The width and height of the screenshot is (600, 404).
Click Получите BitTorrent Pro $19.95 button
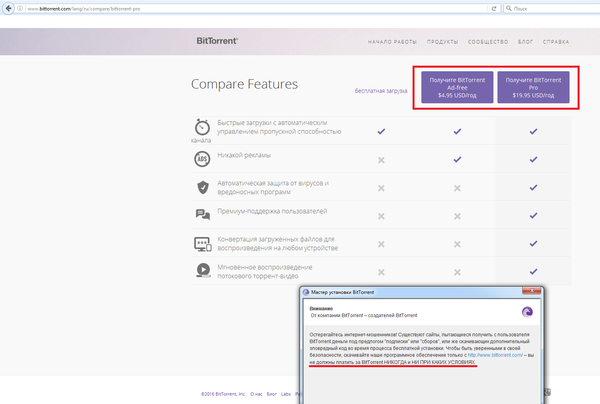[x=533, y=88]
